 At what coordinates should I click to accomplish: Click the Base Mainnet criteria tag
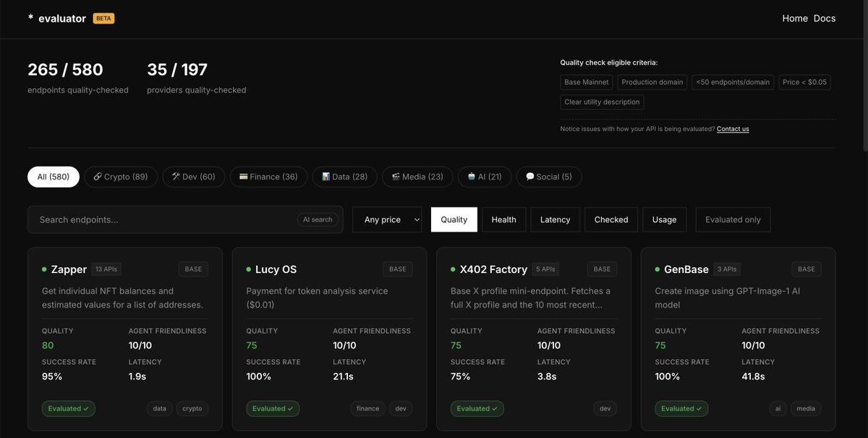[587, 82]
